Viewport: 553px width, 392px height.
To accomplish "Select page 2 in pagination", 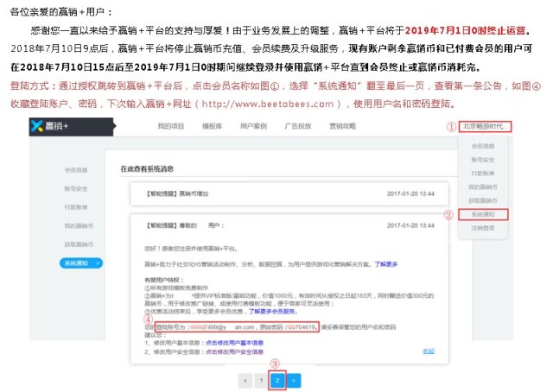I will tap(277, 381).
